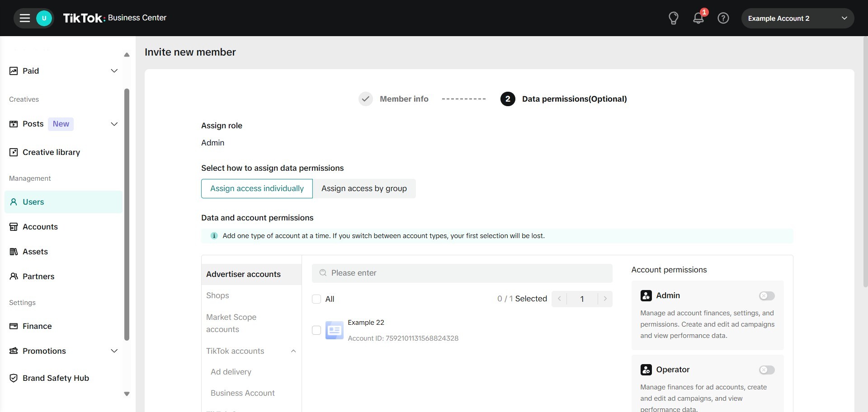
Task: Open the Example Account 2 dropdown
Action: click(x=797, y=19)
